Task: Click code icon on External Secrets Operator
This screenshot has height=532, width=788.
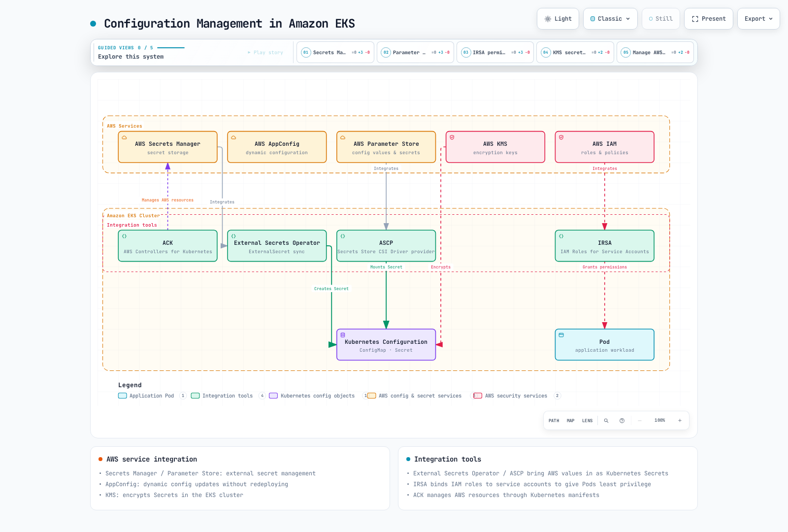Action: click(x=233, y=236)
